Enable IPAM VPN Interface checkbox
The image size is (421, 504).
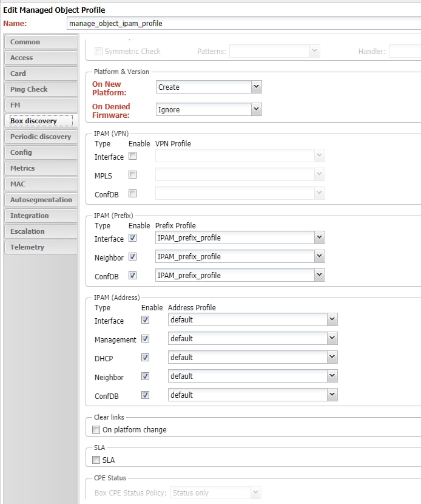132,156
